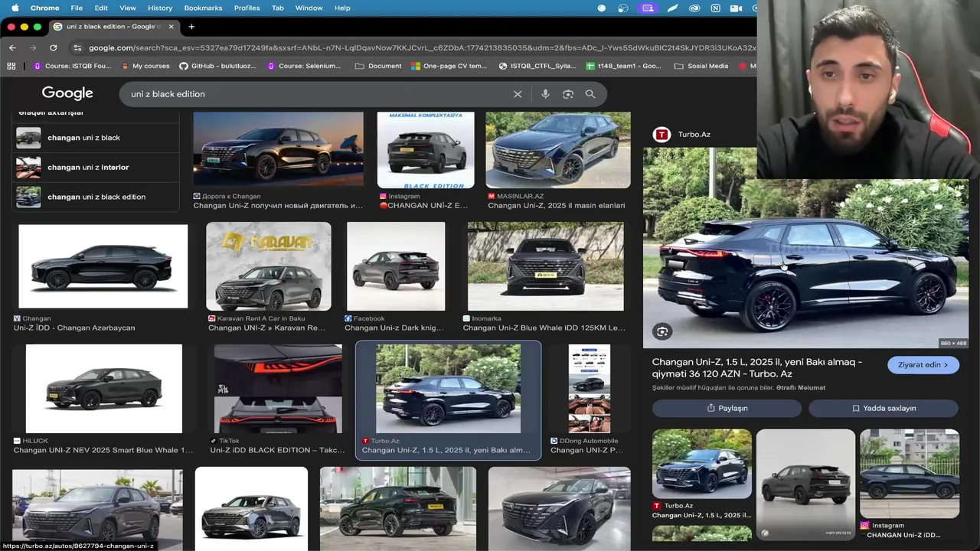Click the 'Ətraflı Məlumat' link

pyautogui.click(x=801, y=388)
